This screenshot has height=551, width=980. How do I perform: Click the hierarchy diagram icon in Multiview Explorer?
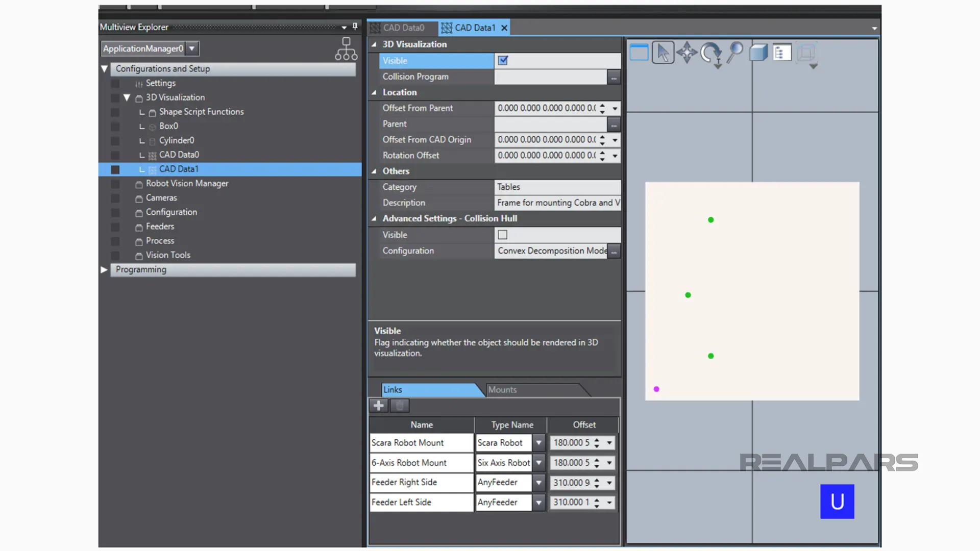346,49
